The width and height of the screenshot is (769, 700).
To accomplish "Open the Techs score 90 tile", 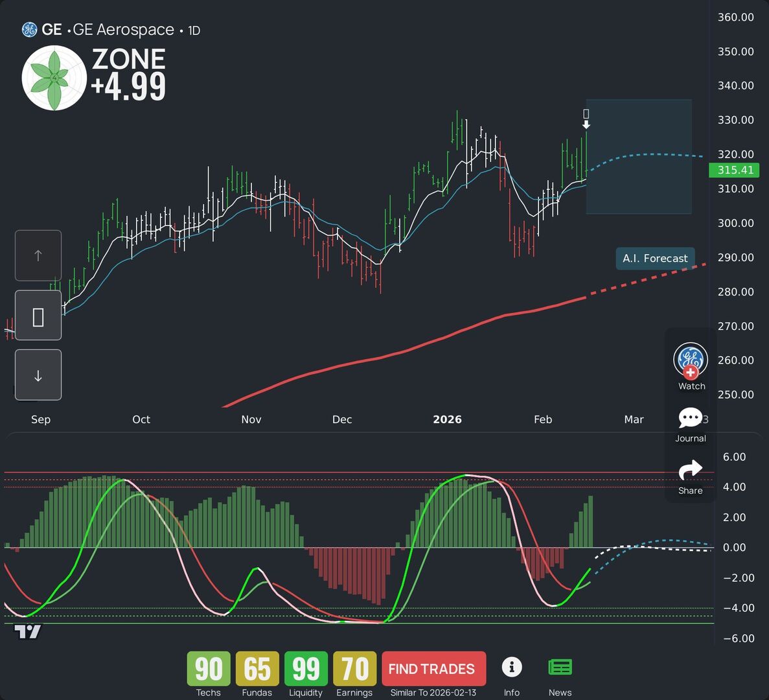I will click(209, 669).
